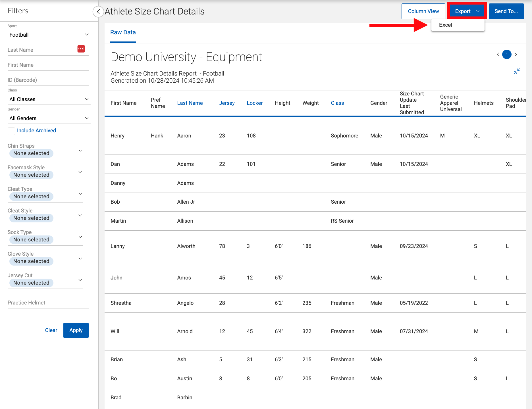Click the Include Archived label link
Image resolution: width=532 pixels, height=409 pixels.
click(36, 131)
